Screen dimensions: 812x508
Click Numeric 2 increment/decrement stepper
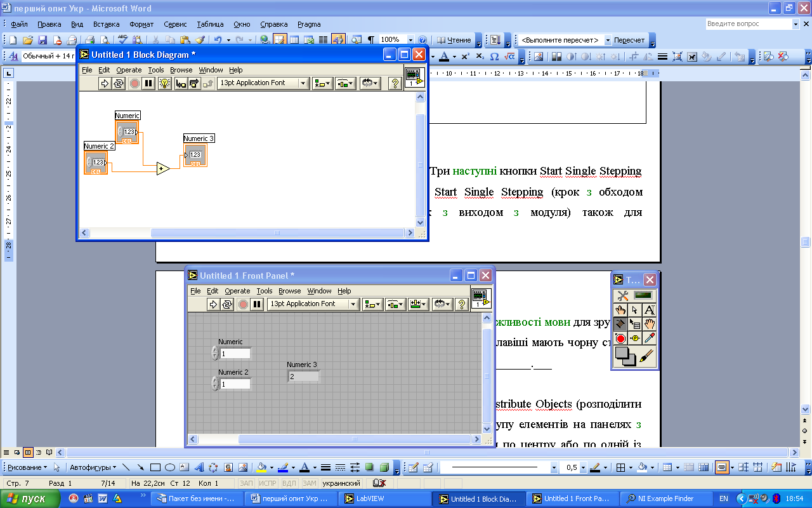click(x=215, y=384)
